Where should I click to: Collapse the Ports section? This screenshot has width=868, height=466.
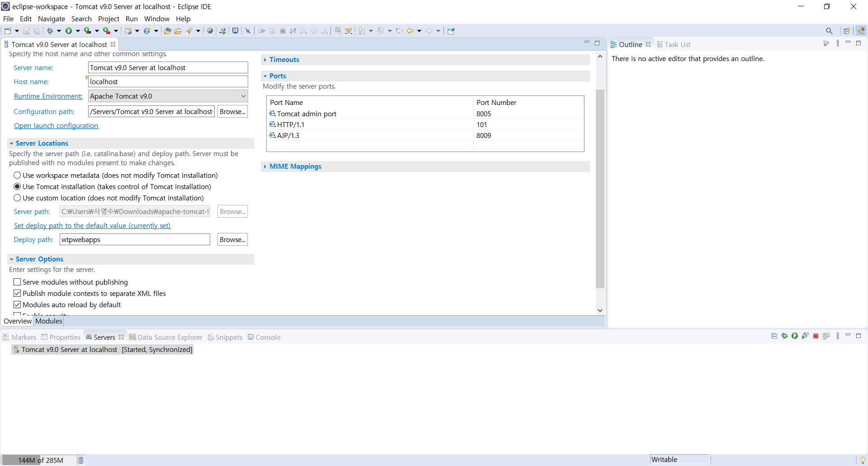[265, 76]
